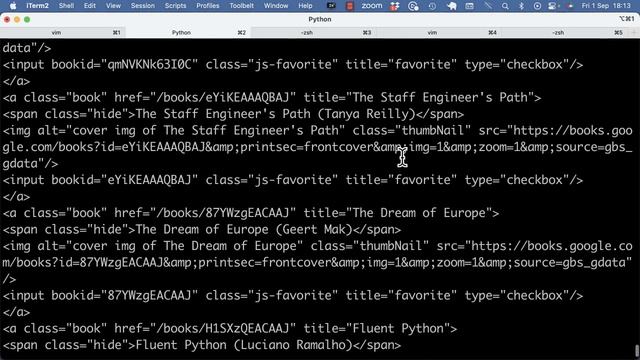This screenshot has width=640, height=360.
Task: Click the green zoom window button
Action: (27, 19)
